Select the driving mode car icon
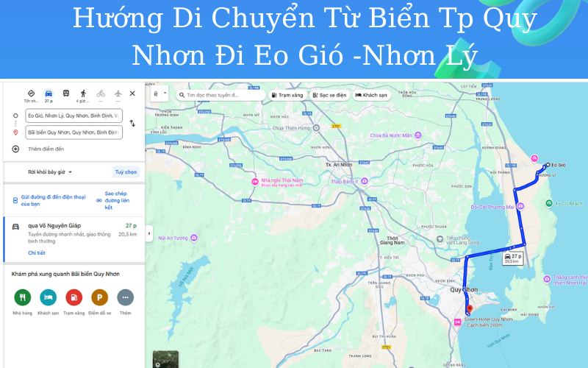Viewport: 588px width, 368px height. click(x=49, y=93)
